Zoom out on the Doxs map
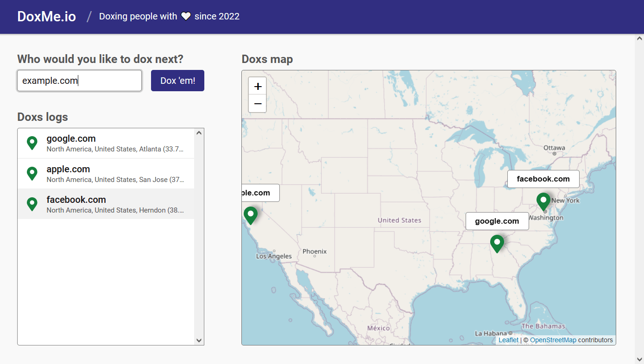644x364 pixels. 258,104
